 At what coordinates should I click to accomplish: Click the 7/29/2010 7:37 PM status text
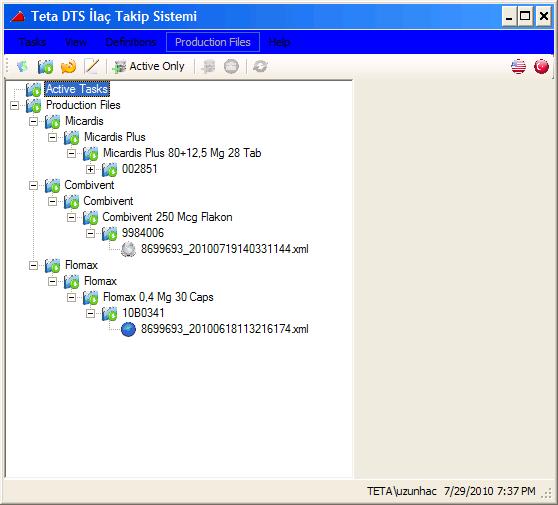[x=490, y=491]
